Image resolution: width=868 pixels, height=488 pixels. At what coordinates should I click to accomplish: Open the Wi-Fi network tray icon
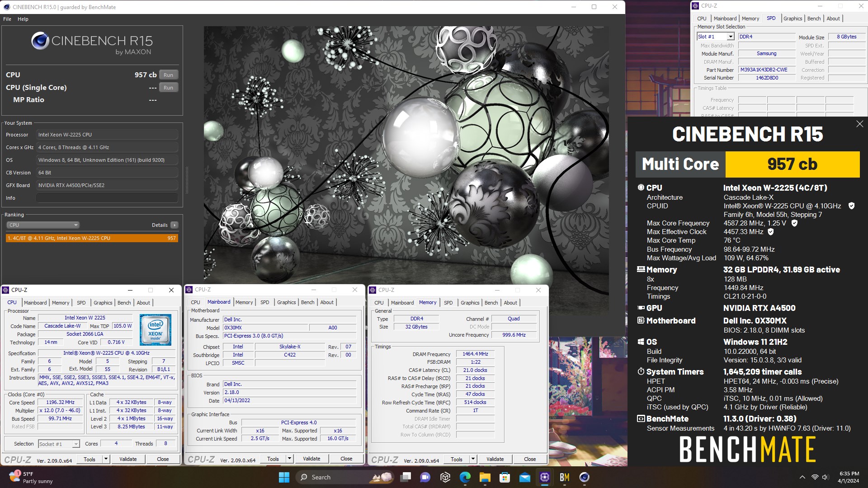pyautogui.click(x=815, y=477)
